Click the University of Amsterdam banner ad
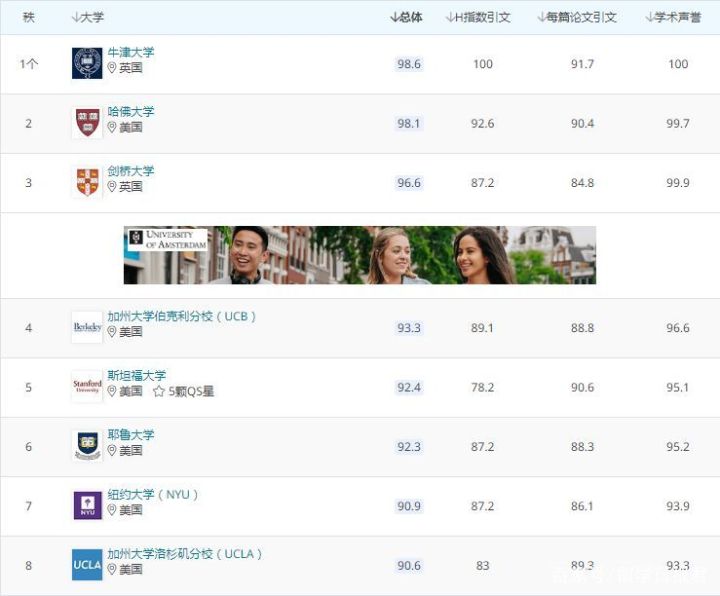The image size is (720, 596). pyautogui.click(x=360, y=255)
